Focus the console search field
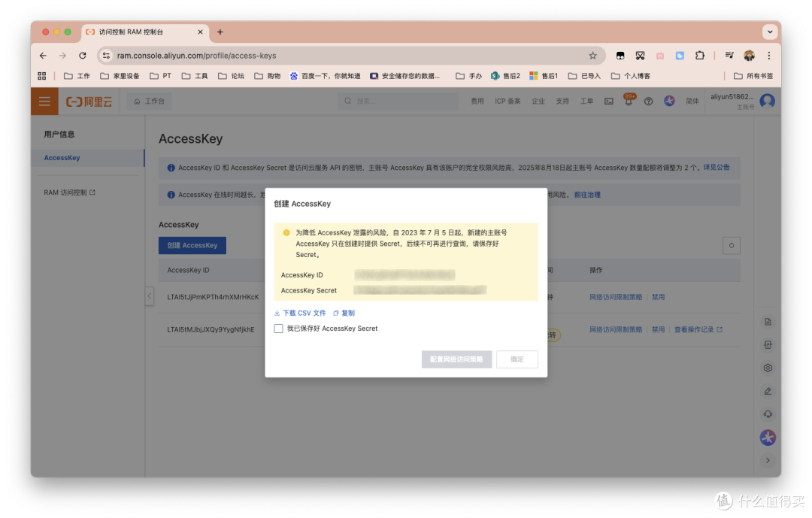 (x=398, y=101)
